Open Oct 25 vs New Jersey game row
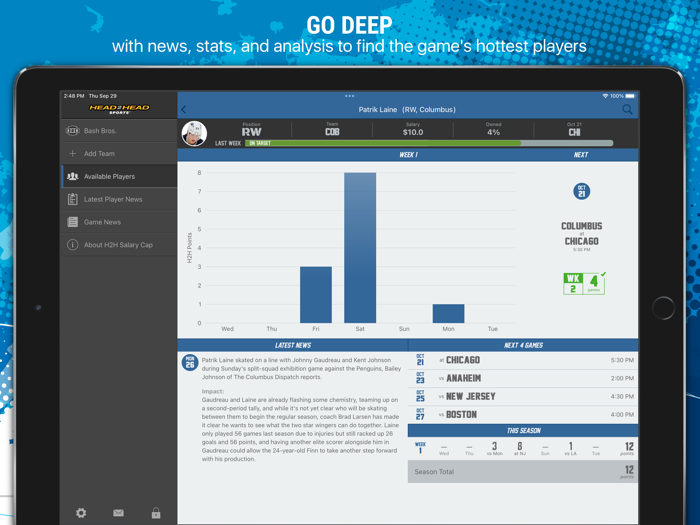 [523, 396]
